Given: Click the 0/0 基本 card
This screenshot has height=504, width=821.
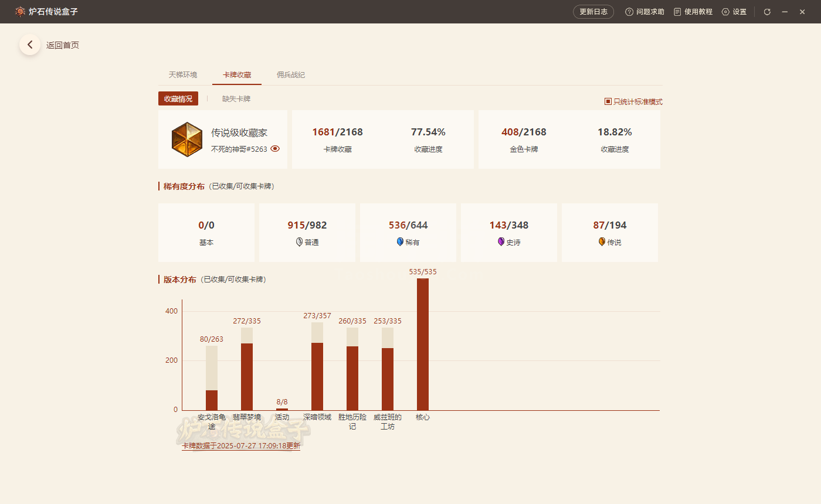Looking at the screenshot, I should point(206,233).
